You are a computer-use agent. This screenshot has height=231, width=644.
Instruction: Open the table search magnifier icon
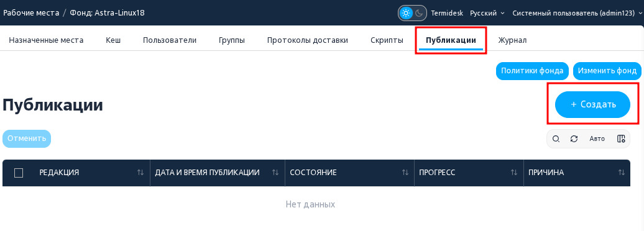[556, 138]
